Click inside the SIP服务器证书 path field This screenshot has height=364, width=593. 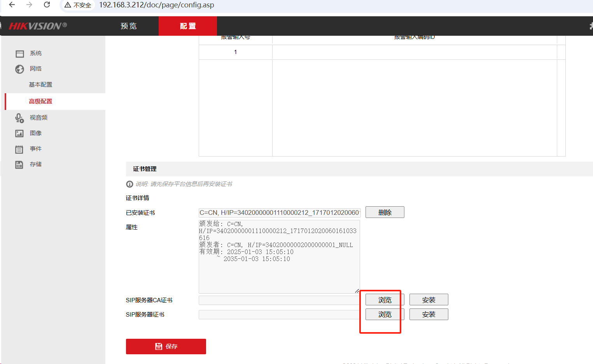click(x=278, y=314)
